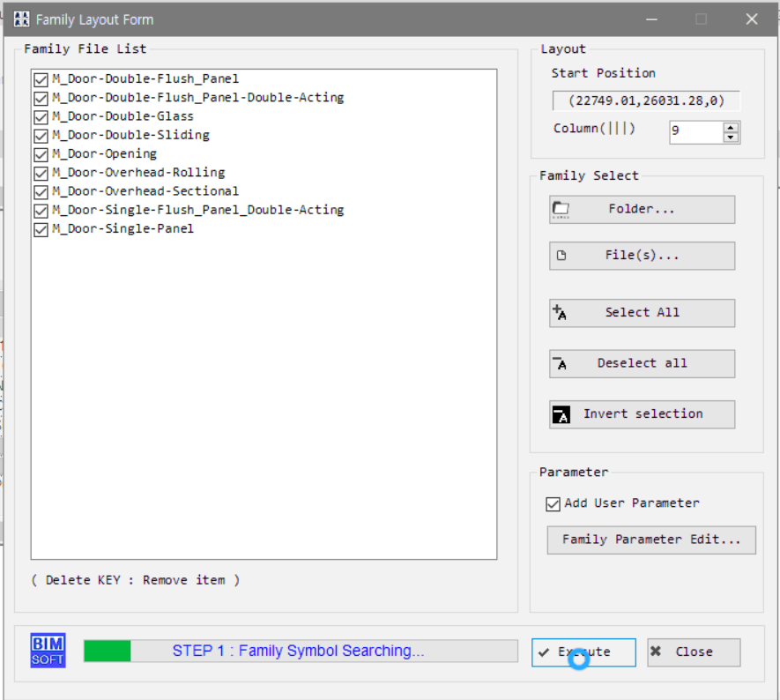Screen dimensions: 780x700
Task: Click the X icon on Close button
Action: click(x=656, y=652)
